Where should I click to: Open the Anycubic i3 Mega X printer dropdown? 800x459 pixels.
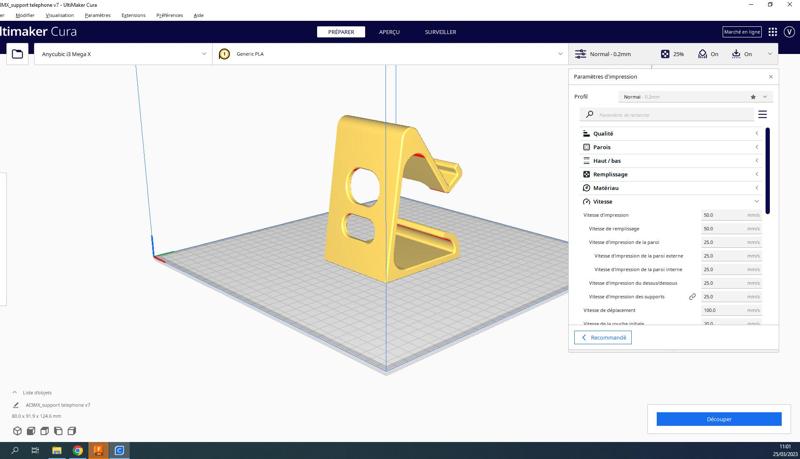(123, 54)
